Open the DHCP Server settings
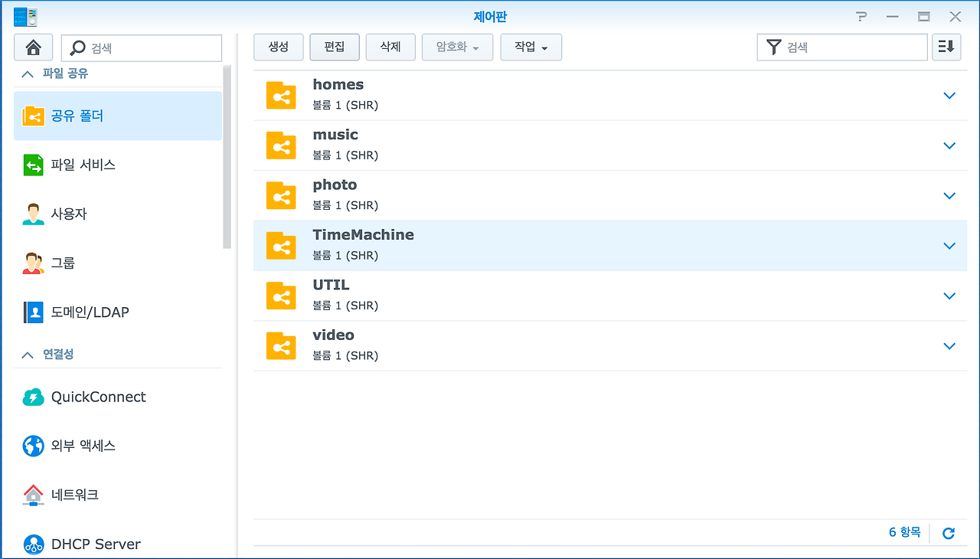 (96, 544)
